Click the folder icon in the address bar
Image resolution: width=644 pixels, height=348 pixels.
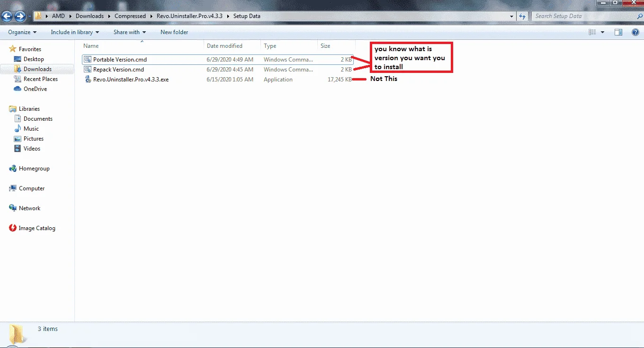coord(38,16)
